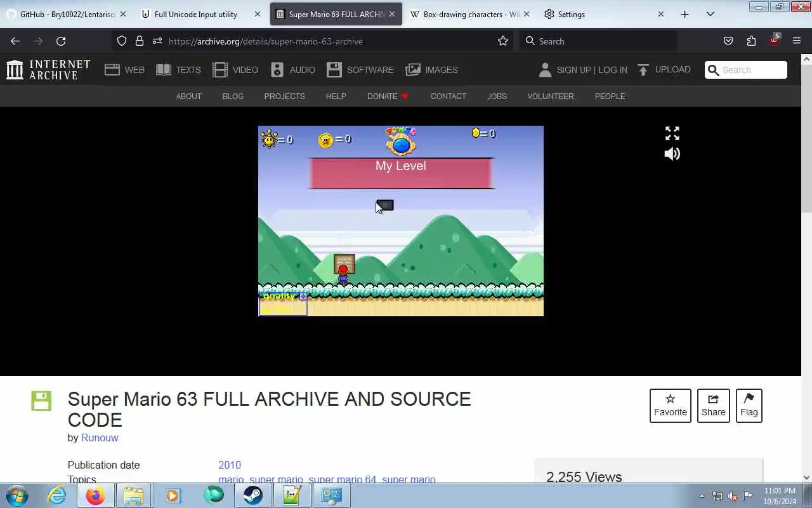This screenshot has height=508, width=812.
Task: Open the ABOUT link
Action: pos(188,97)
